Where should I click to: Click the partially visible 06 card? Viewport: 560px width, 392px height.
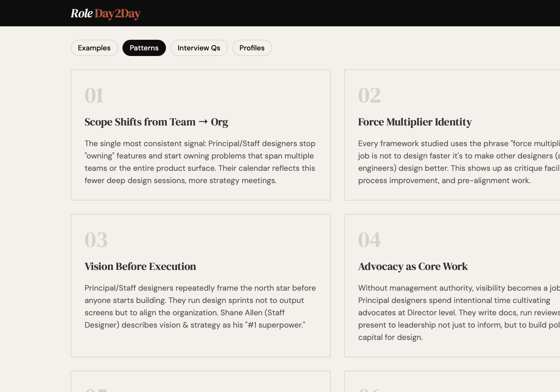pos(451,381)
